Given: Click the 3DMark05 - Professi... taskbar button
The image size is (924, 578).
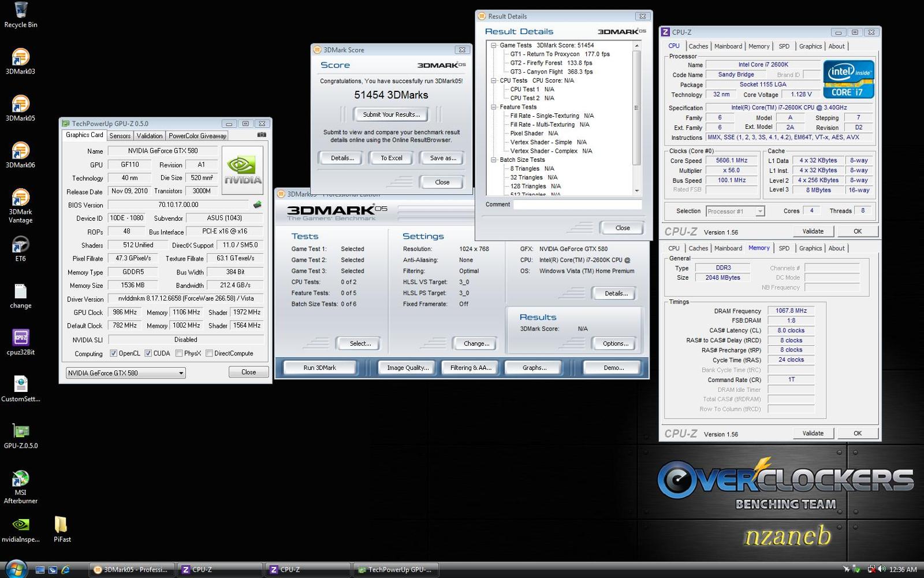Looking at the screenshot, I should (132, 570).
